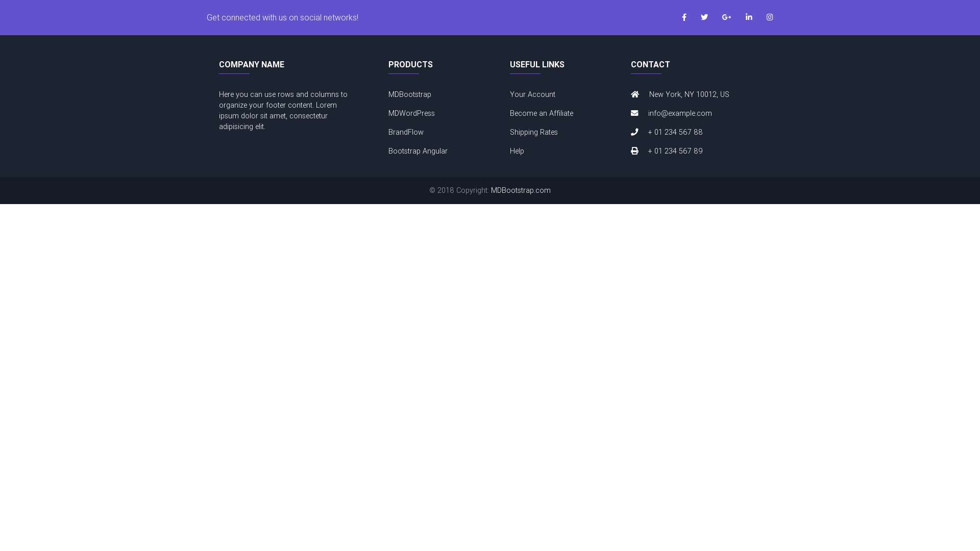
Task: Click the Google Plus icon
Action: pos(726,17)
